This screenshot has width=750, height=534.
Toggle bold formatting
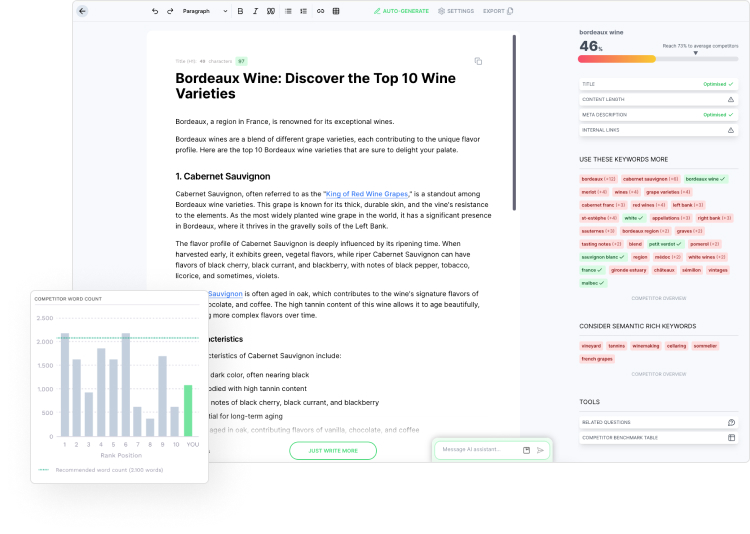pos(240,11)
